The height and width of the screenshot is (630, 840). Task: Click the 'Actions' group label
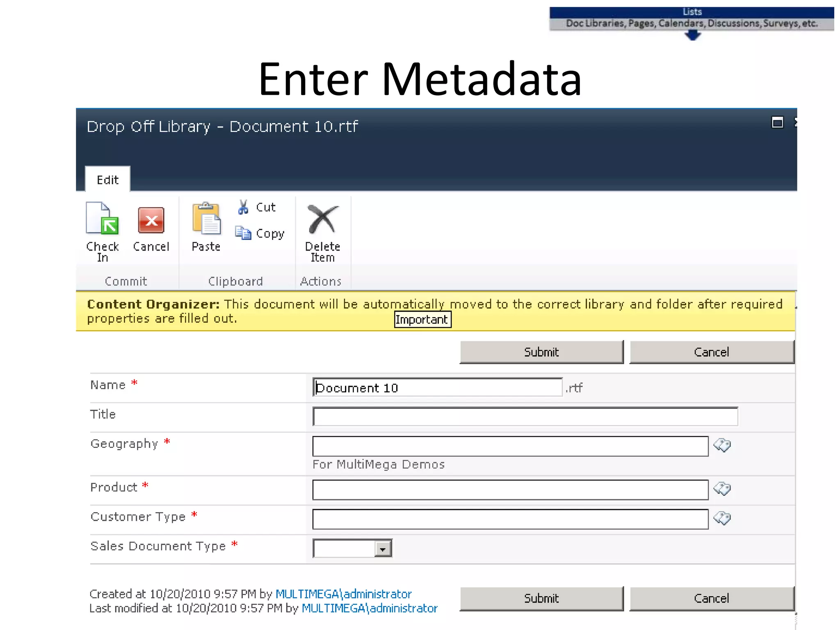pyautogui.click(x=321, y=281)
